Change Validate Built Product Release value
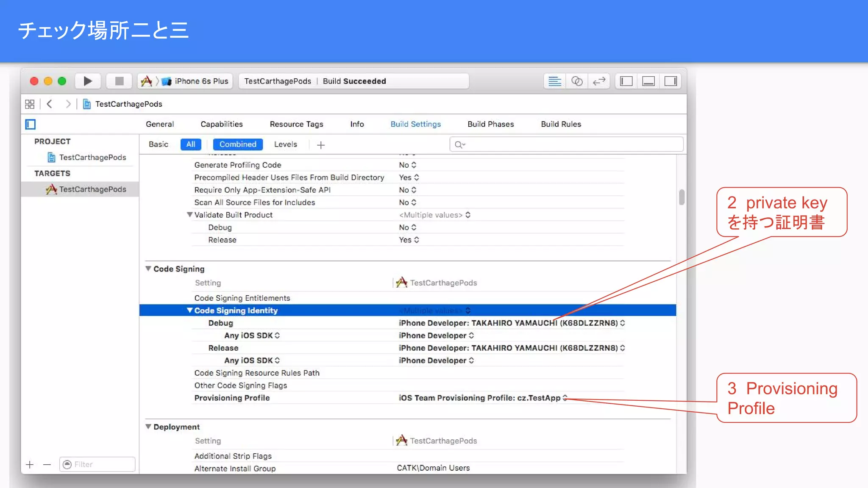868x488 pixels. (409, 240)
